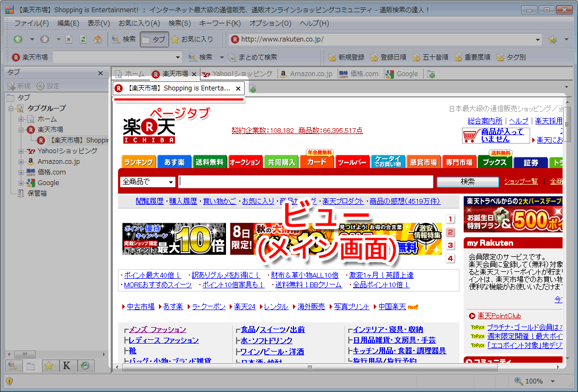Switch to the Yahoo!ショッピング tab group
Viewport: 578px width, 392px height.
[x=238, y=74]
